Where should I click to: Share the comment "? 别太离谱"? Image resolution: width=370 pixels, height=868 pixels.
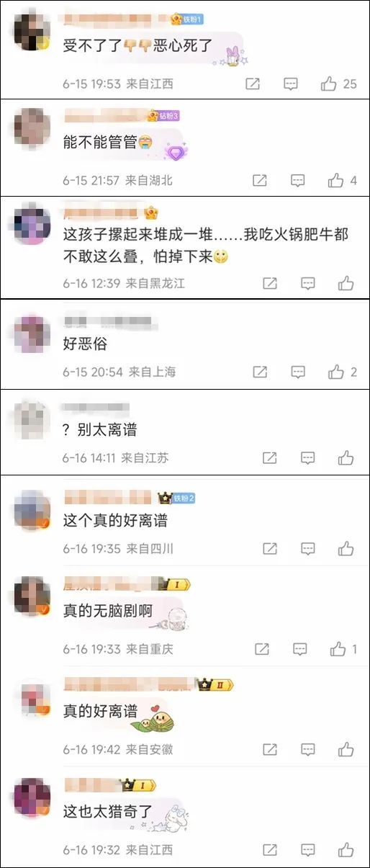click(269, 457)
